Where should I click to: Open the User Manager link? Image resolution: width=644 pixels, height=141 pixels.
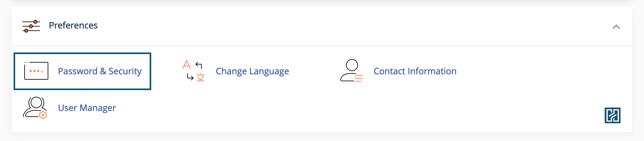point(87,108)
